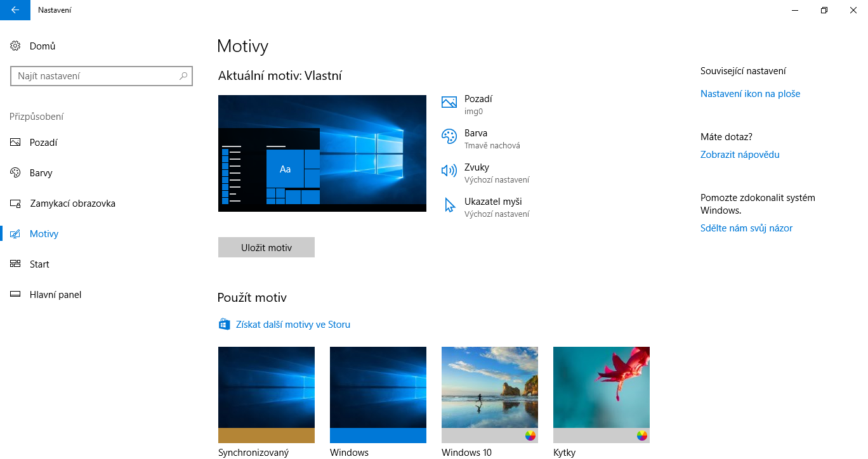Viewport: 868px width, 459px height.
Task: Click the Použít motiv heading
Action: (252, 298)
